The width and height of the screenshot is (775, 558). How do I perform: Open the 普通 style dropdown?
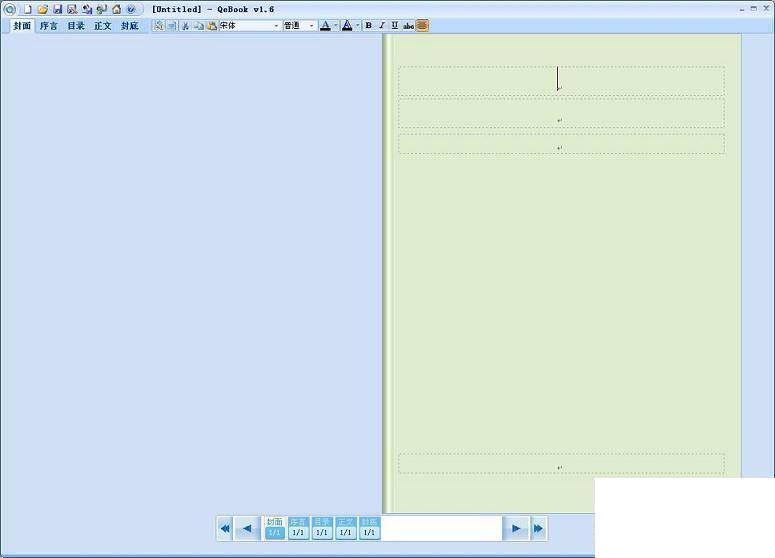[x=311, y=26]
